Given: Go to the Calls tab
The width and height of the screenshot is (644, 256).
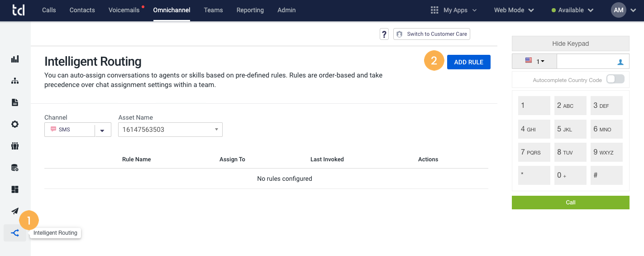Looking at the screenshot, I should point(49,10).
